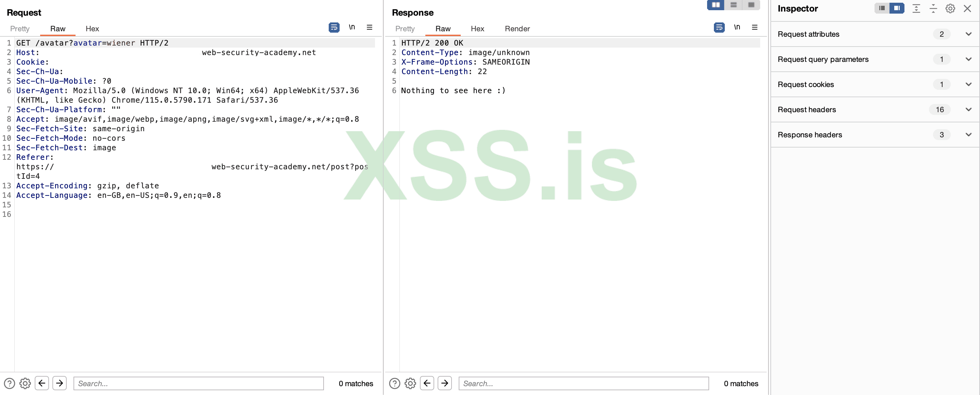
Task: Expand Request query parameters section
Action: 968,59
